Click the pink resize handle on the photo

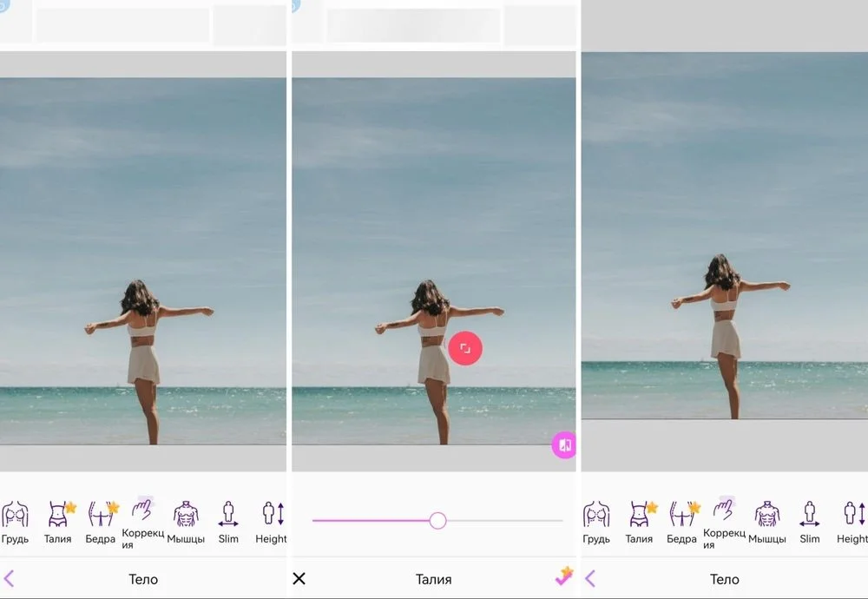(x=465, y=348)
